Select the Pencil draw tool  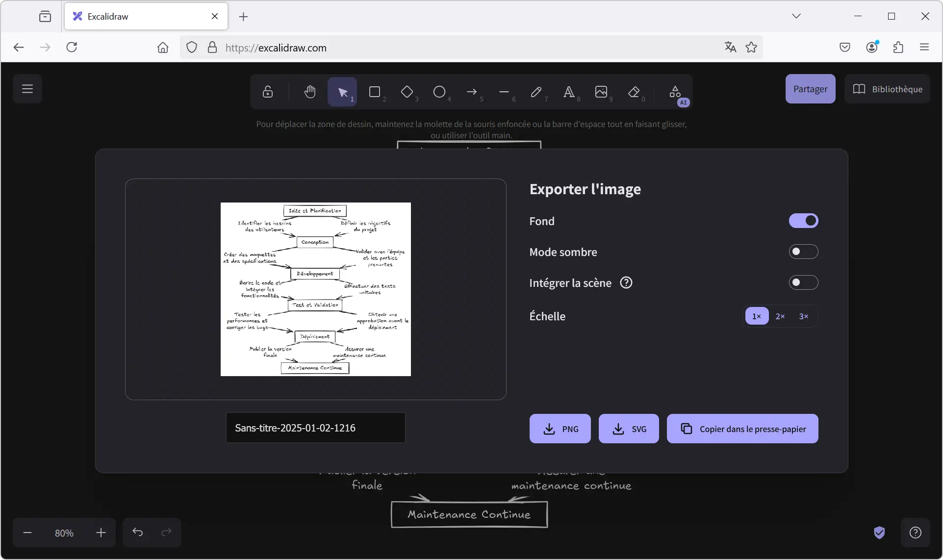point(536,92)
